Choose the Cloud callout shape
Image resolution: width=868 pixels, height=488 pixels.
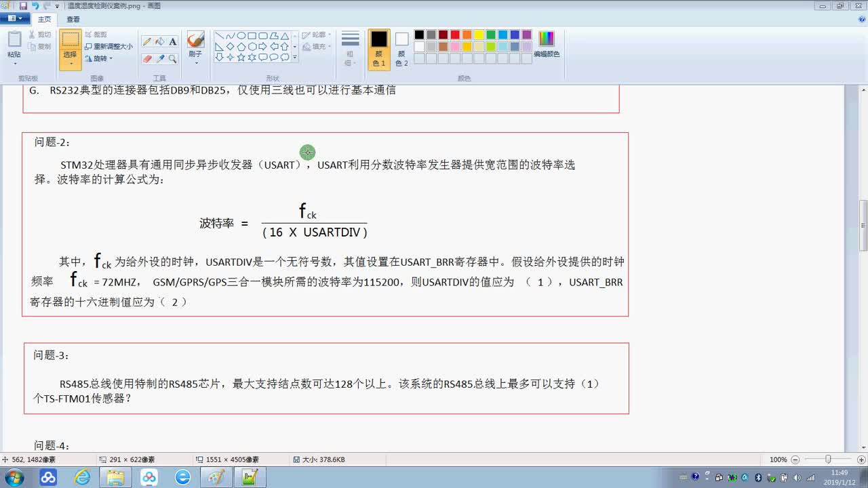tap(284, 58)
